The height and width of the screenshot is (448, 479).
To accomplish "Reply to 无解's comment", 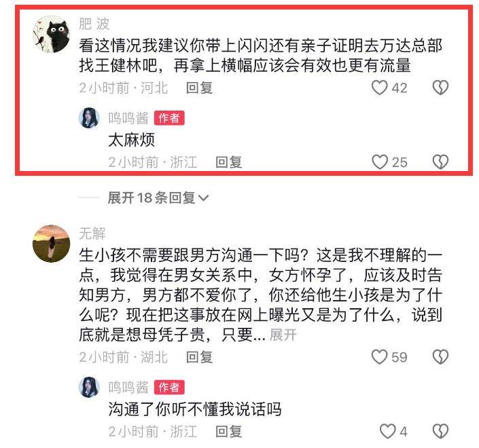I will (199, 357).
